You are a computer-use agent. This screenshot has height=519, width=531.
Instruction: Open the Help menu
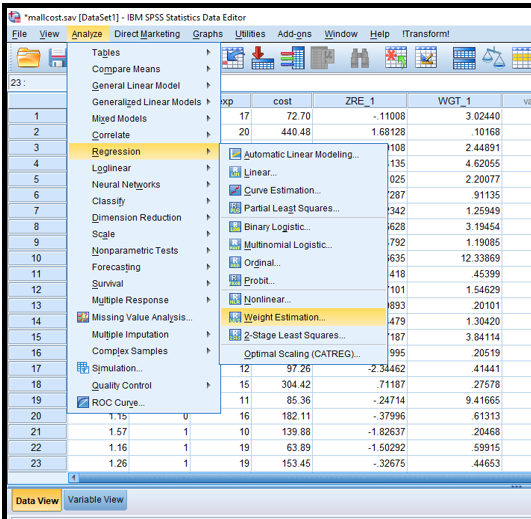(379, 34)
